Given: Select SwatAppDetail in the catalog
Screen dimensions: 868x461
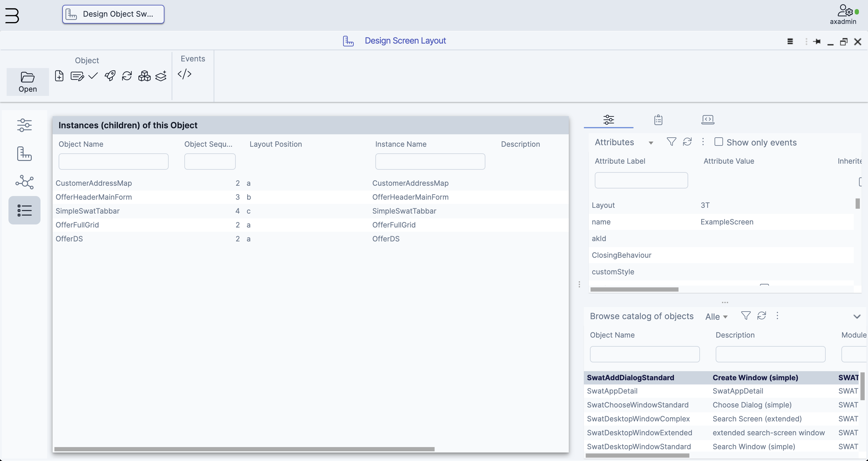Looking at the screenshot, I should pos(721,391).
